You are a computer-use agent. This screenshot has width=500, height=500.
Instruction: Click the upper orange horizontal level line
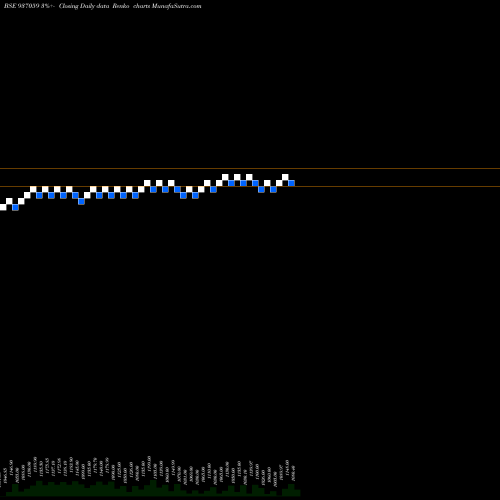(250, 168)
